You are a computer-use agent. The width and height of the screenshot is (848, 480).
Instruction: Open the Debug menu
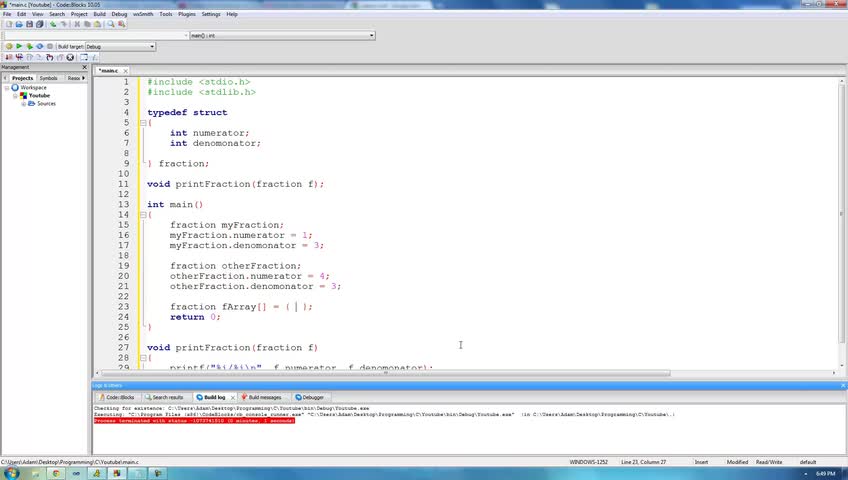pos(119,14)
